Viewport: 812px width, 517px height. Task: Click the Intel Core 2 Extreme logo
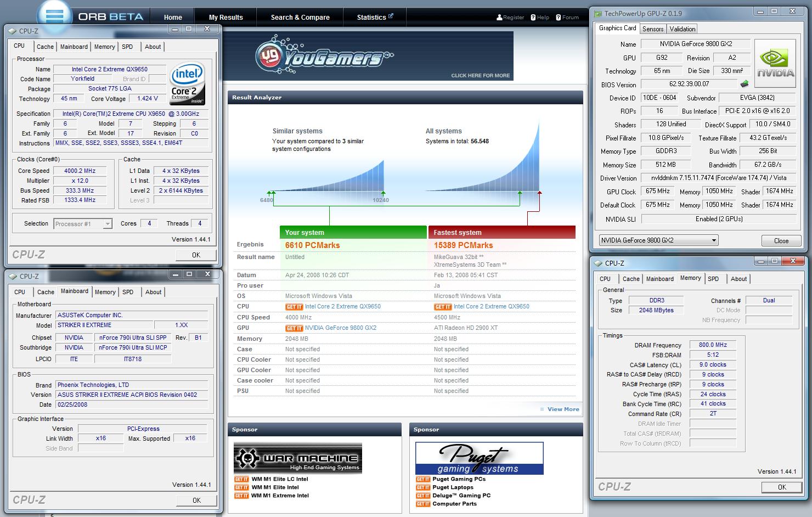188,83
